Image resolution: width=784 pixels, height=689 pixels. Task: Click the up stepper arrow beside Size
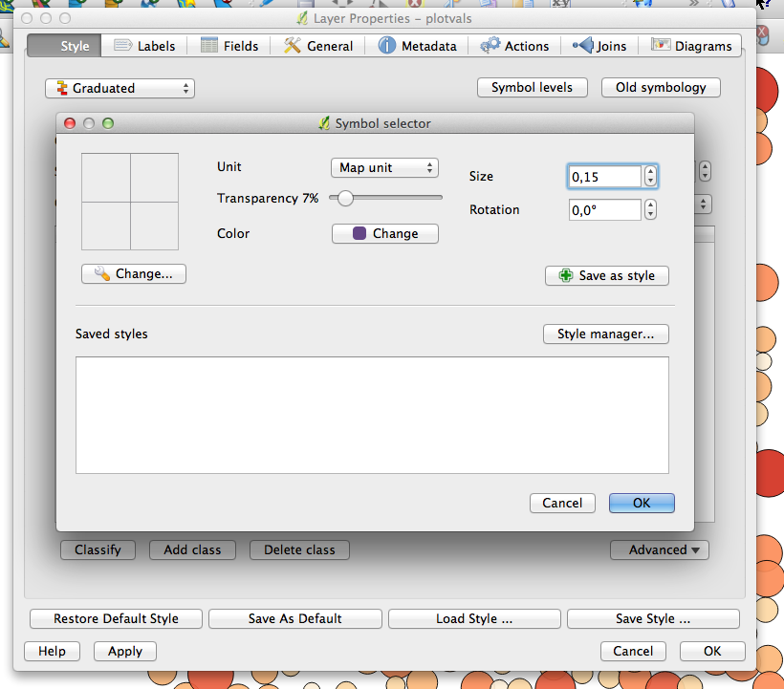pyautogui.click(x=650, y=171)
